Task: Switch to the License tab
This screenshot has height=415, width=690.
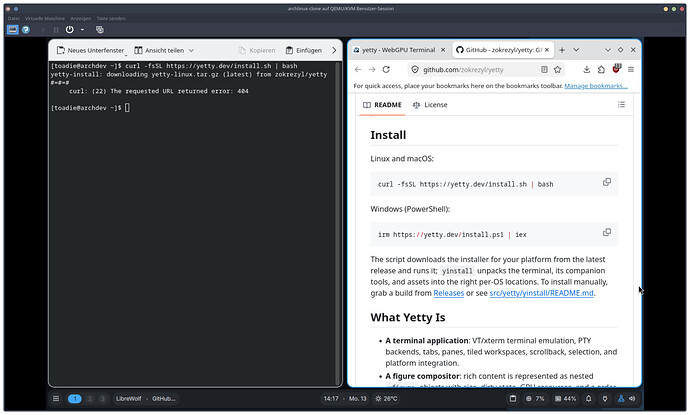Action: 430,105
